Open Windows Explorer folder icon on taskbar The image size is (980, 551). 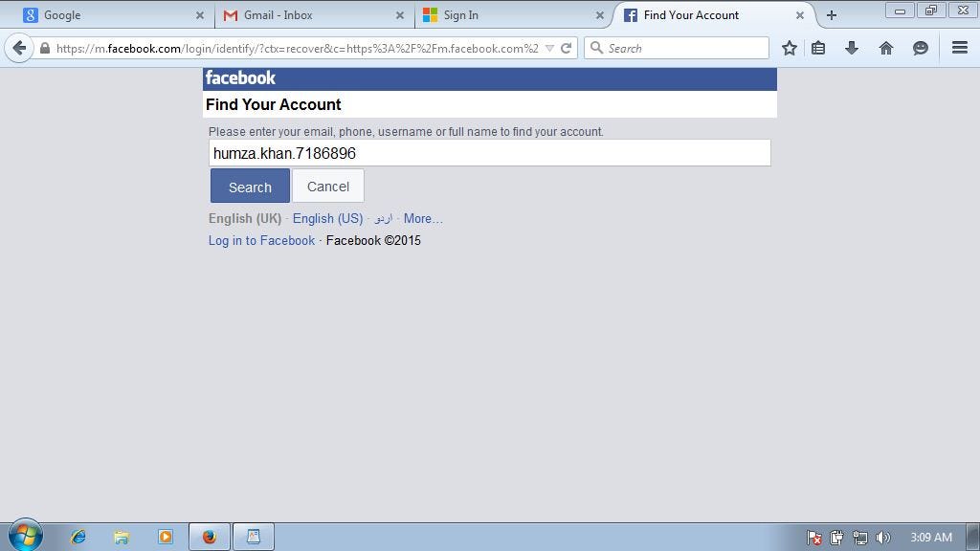tap(122, 537)
